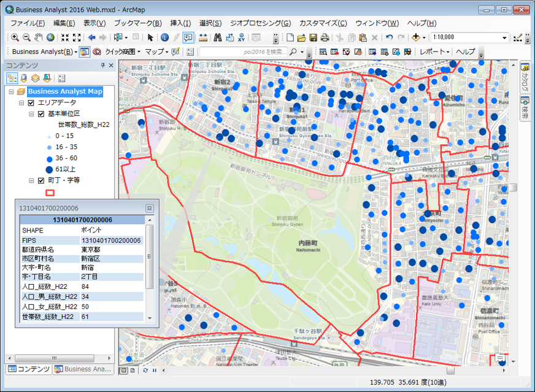
Task: Click the poi2016 search magnifier icon
Action: pos(293,52)
